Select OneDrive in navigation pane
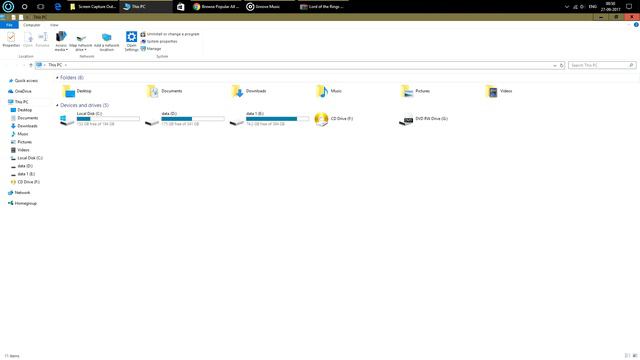 (20, 91)
